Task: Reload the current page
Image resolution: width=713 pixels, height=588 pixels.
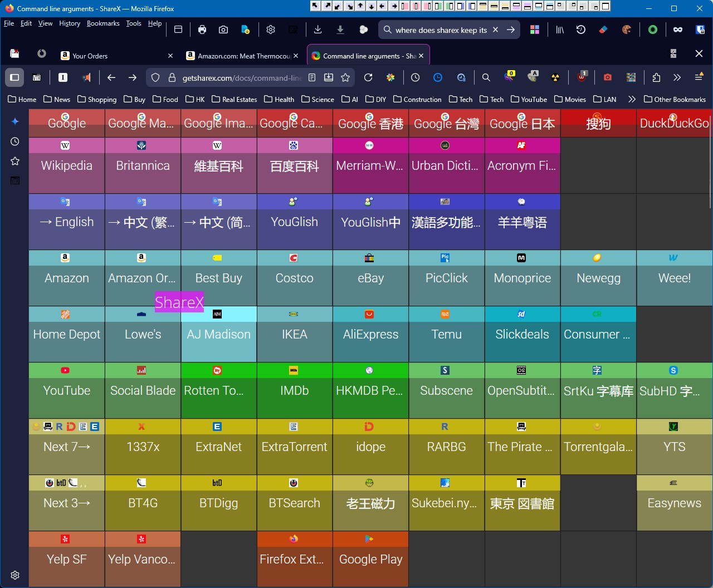Action: [368, 78]
